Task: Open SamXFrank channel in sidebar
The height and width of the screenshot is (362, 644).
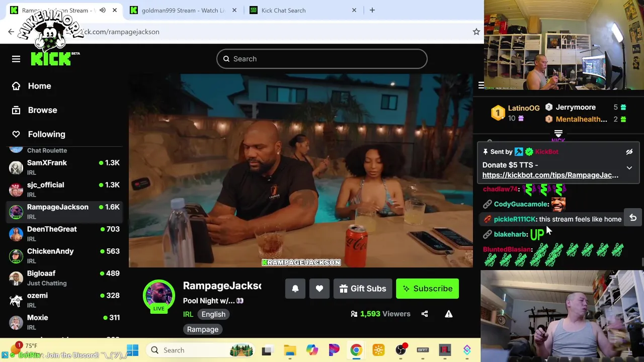Action: pos(64,167)
